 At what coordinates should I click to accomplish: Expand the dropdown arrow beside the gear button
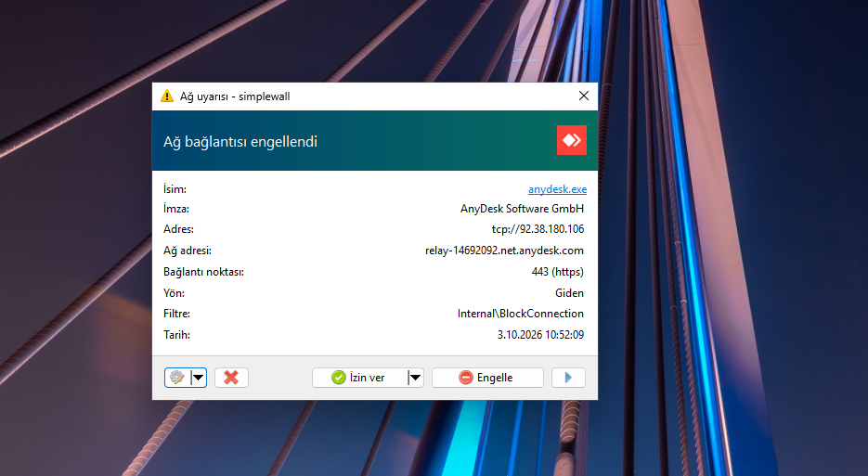tap(198, 378)
